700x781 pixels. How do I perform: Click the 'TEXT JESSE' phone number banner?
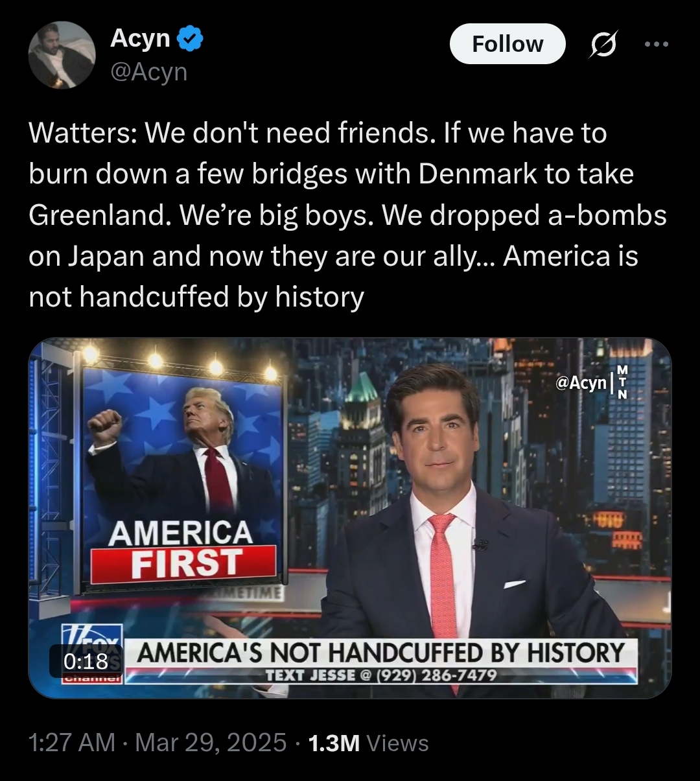pos(381,675)
